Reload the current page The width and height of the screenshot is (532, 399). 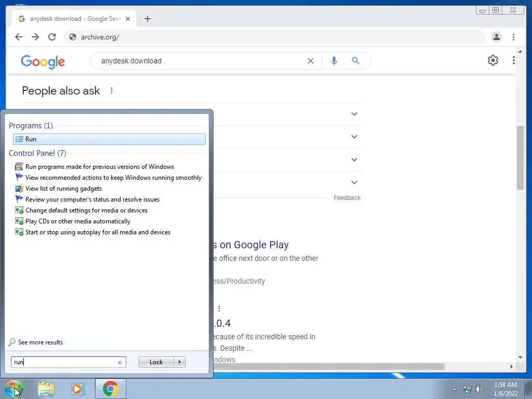tap(52, 37)
